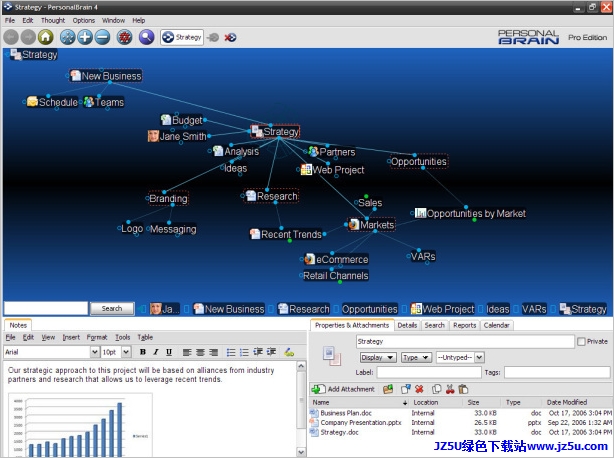Click the red sphere toolbar icon

tap(125, 37)
